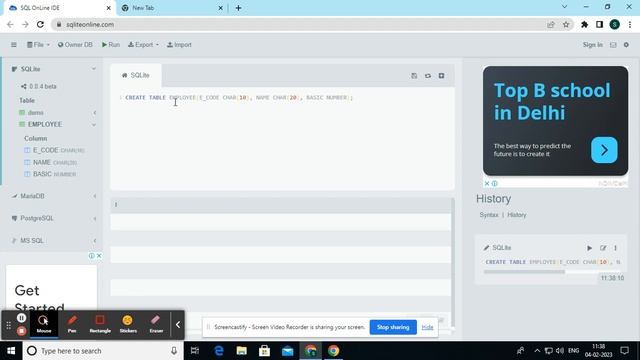Open Microsoft Edge from taskbar
This screenshot has height=360, width=640.
(x=219, y=351)
